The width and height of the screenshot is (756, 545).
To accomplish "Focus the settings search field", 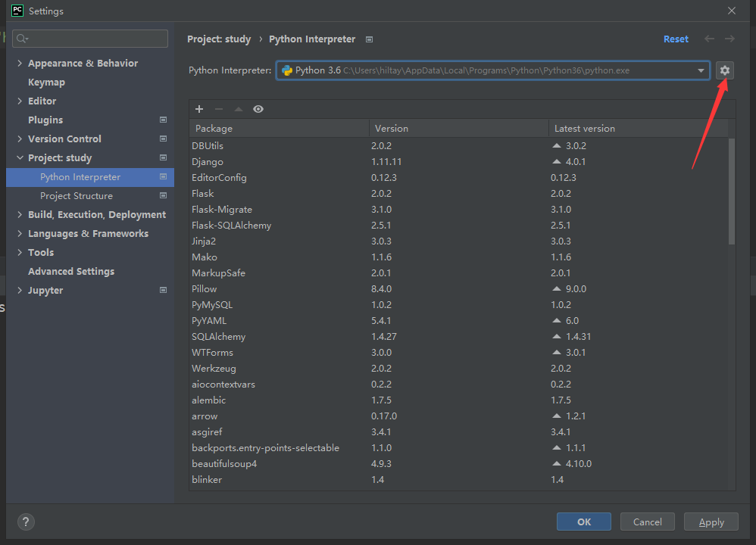I will click(91, 39).
